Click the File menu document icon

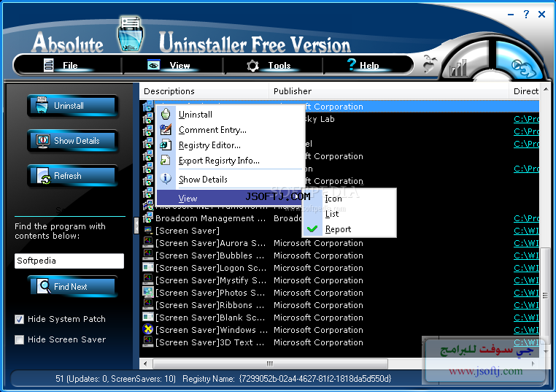pyautogui.click(x=49, y=65)
